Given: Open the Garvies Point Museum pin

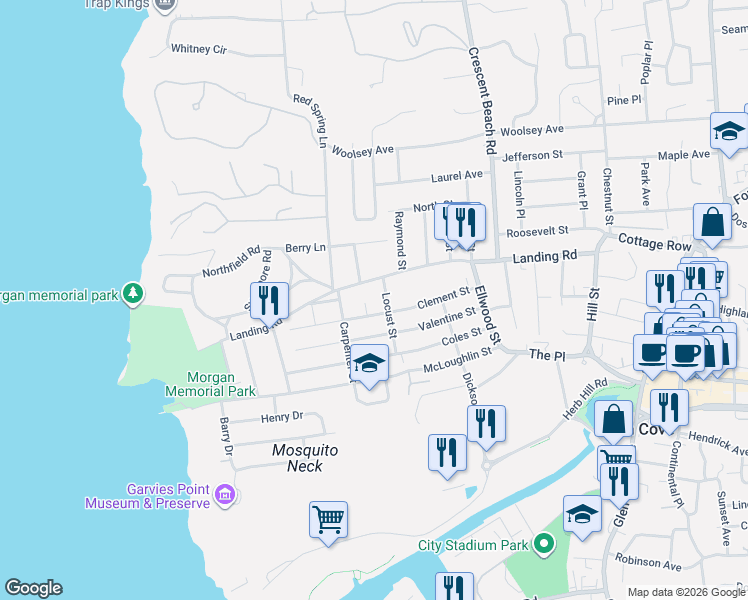Looking at the screenshot, I should 225,495.
